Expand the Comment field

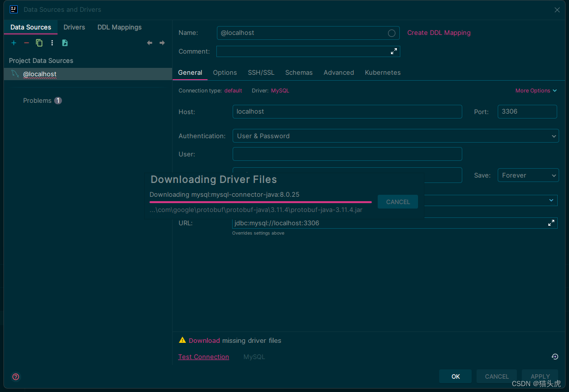coord(393,51)
